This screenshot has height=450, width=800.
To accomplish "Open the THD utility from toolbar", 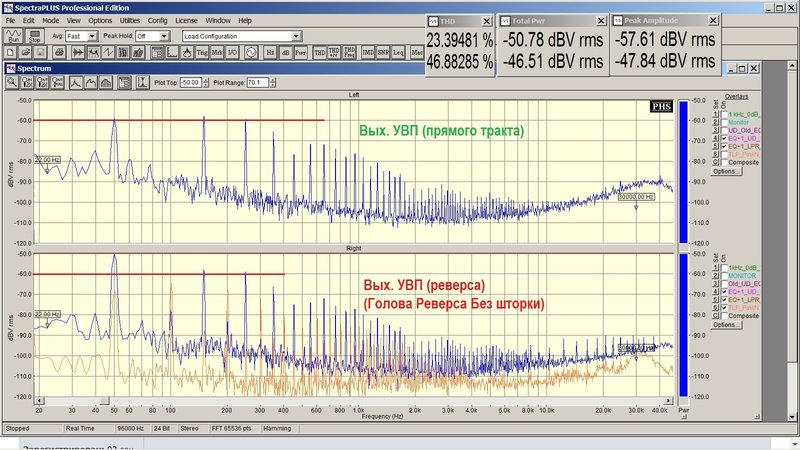I will click(319, 53).
